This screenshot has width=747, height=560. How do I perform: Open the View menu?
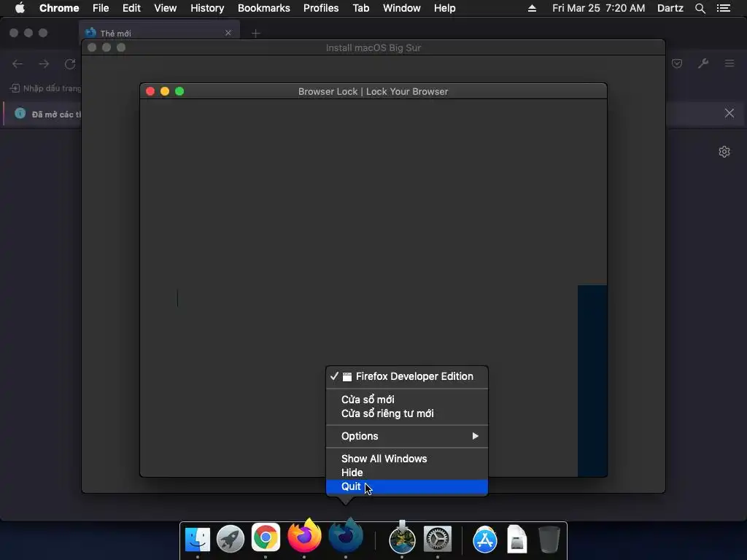166,8
